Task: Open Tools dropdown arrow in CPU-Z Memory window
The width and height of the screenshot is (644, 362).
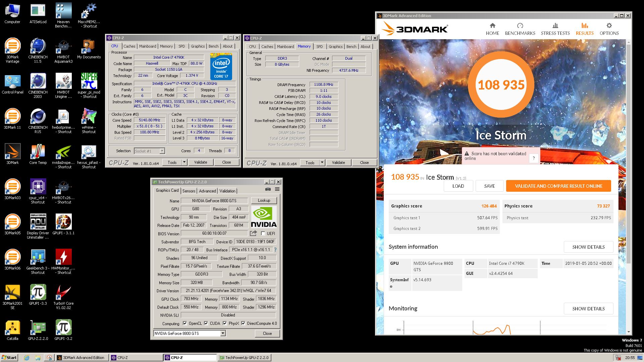Action: pyautogui.click(x=322, y=163)
